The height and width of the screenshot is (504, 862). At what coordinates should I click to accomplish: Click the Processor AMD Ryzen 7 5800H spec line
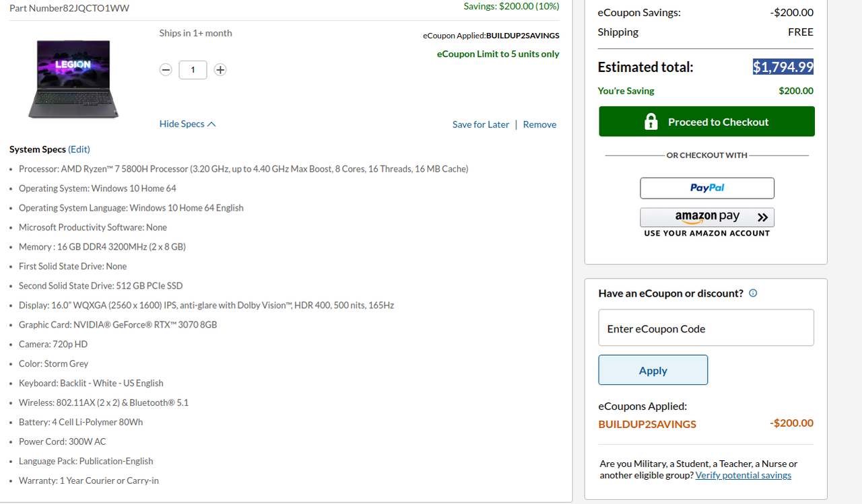pyautogui.click(x=243, y=169)
